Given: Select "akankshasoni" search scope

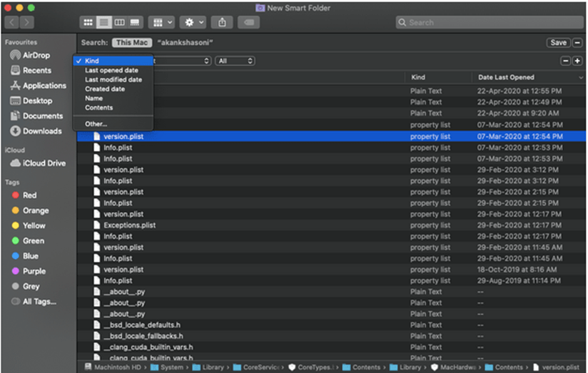Looking at the screenshot, I should (185, 43).
